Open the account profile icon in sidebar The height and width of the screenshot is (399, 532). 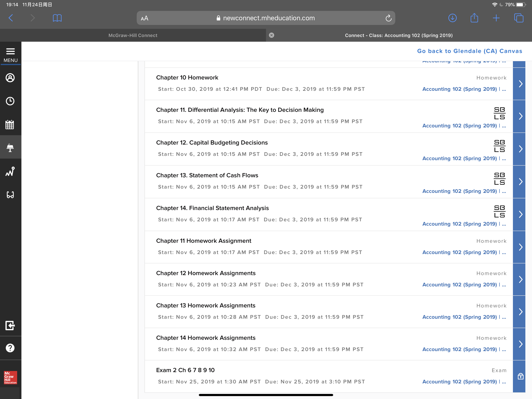10,78
